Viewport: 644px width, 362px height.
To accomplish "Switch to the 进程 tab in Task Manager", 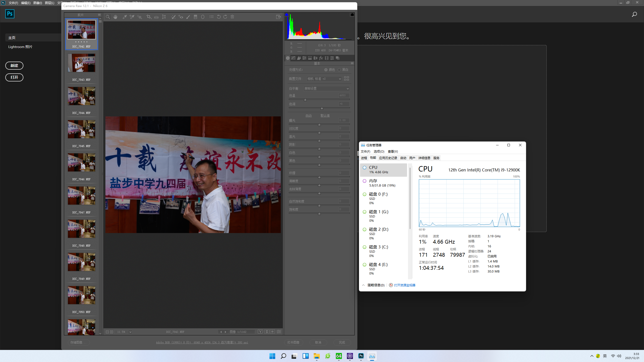I will pos(364,158).
